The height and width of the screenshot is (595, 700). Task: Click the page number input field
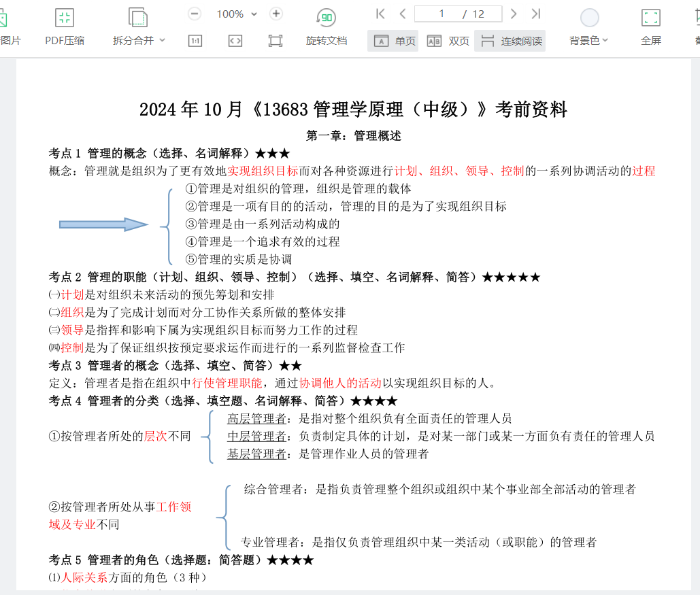click(458, 14)
